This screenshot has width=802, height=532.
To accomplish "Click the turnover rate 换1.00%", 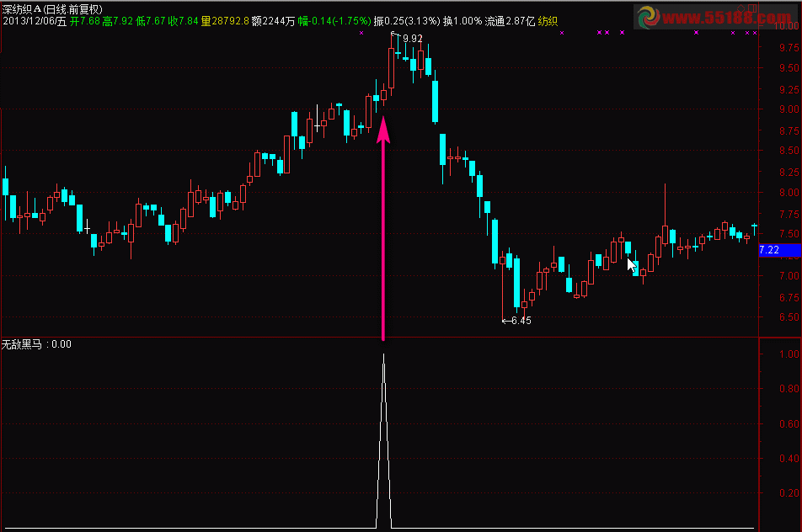I will (462, 21).
